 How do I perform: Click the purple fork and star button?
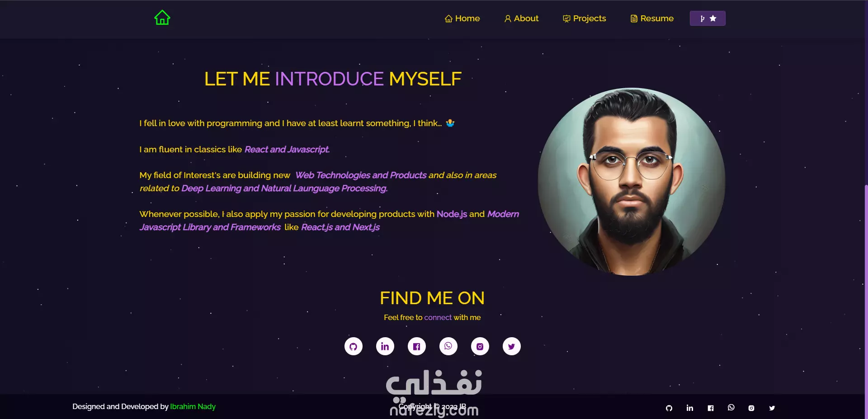coord(708,19)
